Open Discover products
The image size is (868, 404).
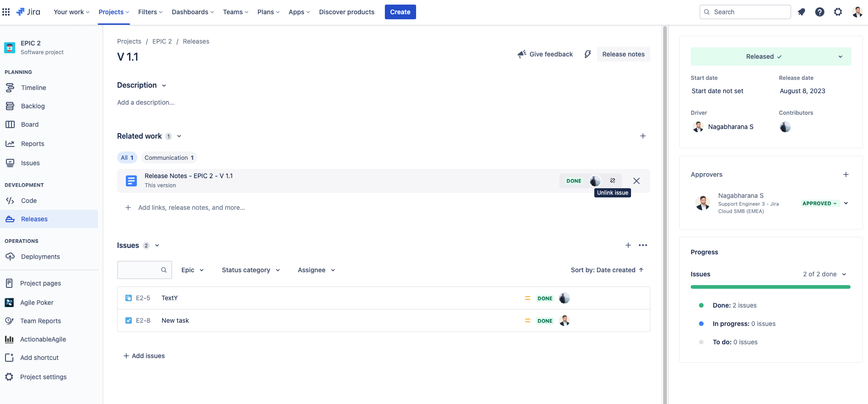pyautogui.click(x=347, y=12)
